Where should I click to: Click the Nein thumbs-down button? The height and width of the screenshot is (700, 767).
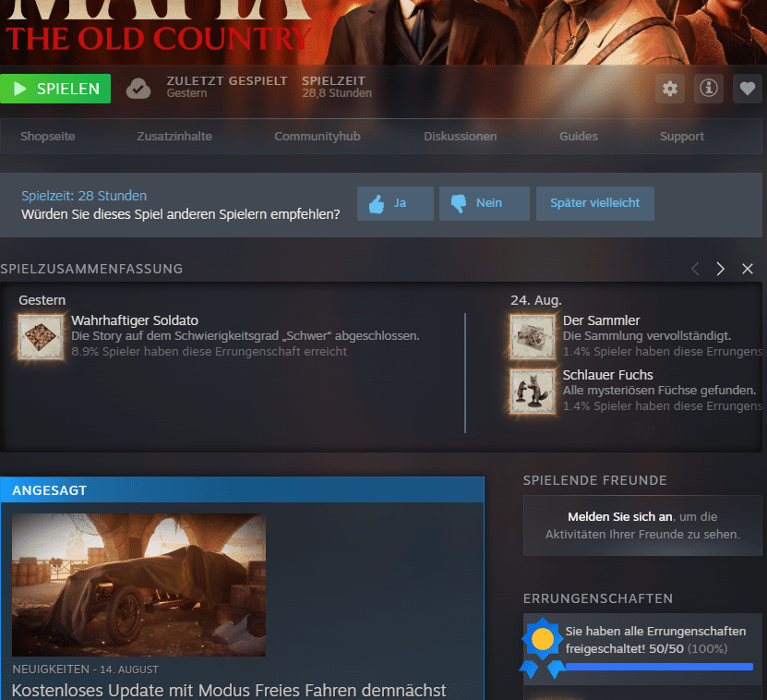(x=485, y=203)
